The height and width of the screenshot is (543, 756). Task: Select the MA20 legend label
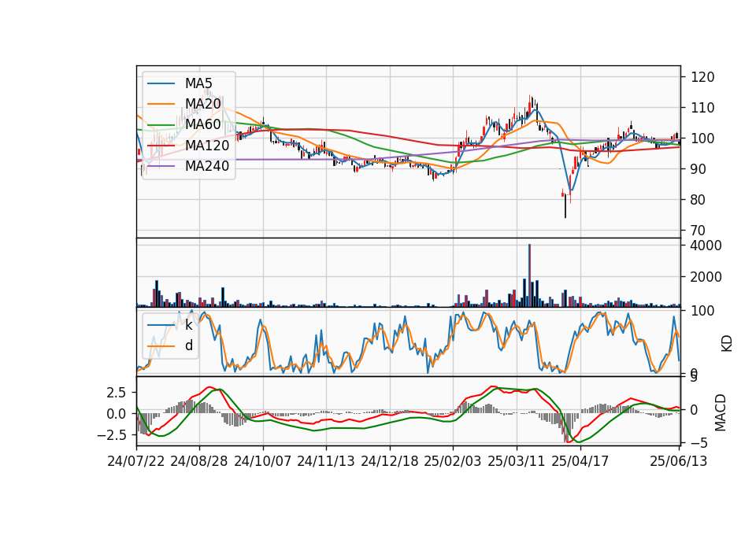[x=202, y=104]
